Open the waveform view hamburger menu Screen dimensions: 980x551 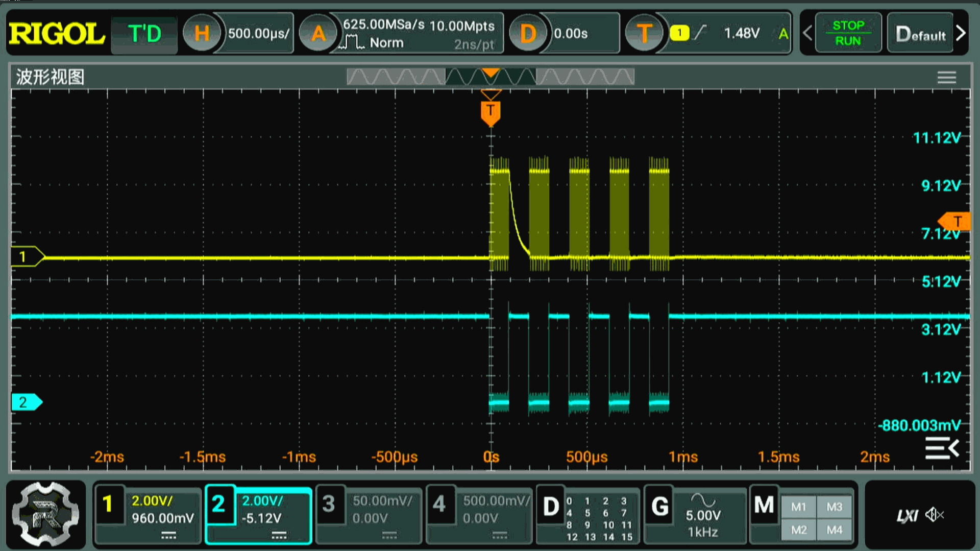[947, 77]
